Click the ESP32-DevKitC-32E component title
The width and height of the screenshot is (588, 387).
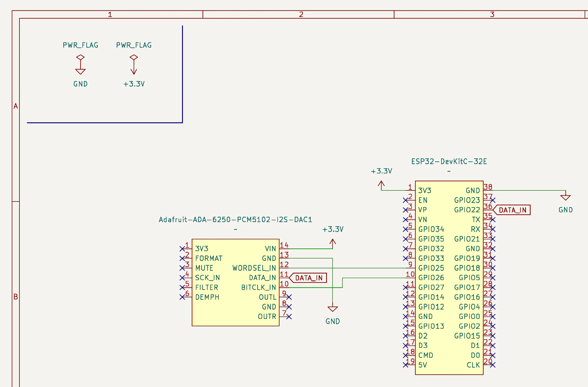pyautogui.click(x=449, y=161)
